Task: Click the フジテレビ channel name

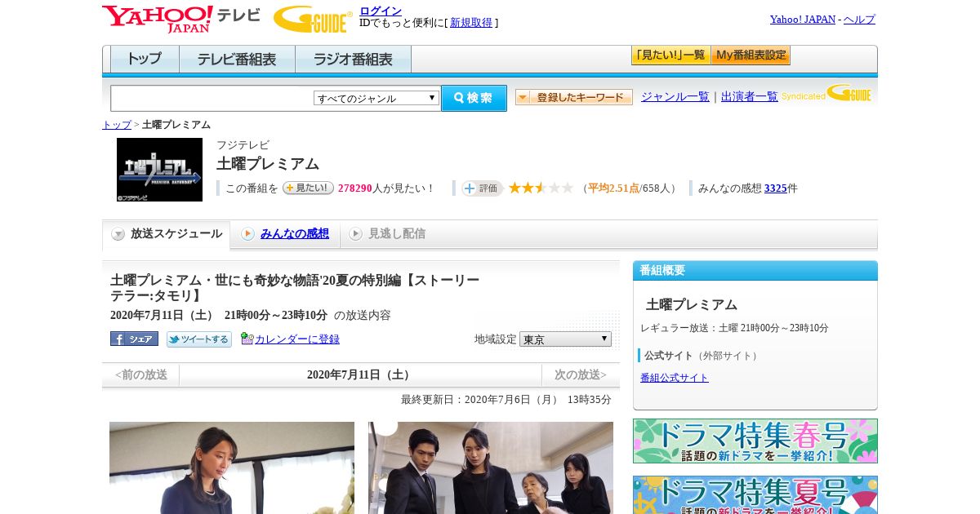Action: 243,145
